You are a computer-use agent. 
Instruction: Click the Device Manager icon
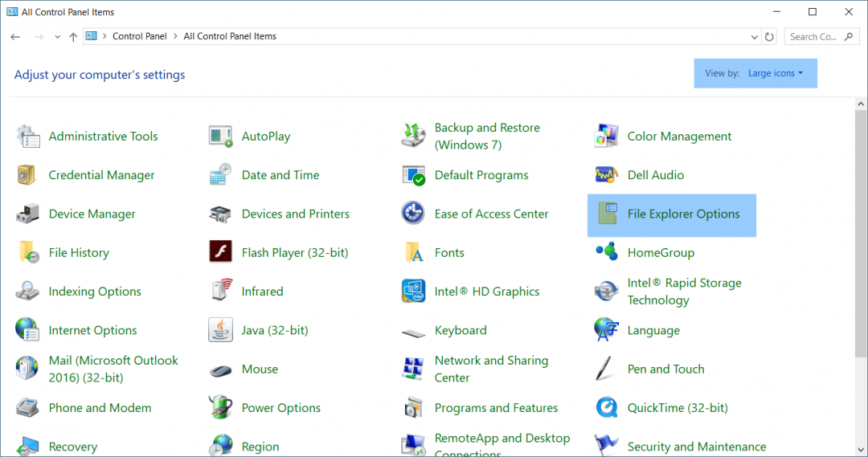pyautogui.click(x=27, y=214)
